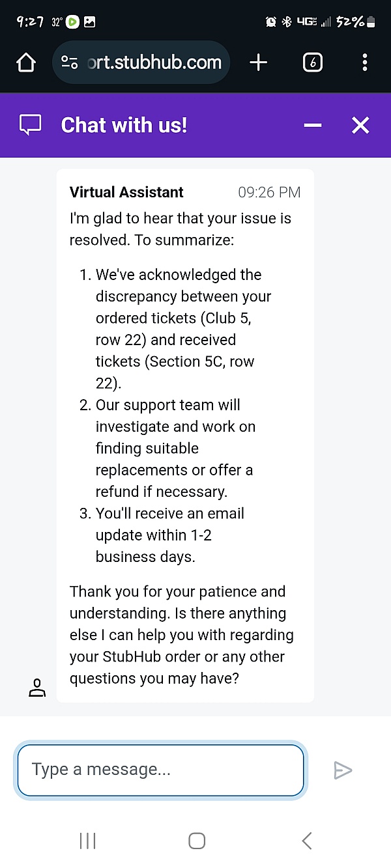Image resolution: width=391 pixels, height=868 pixels.
Task: Tap the agent avatar icon
Action: 38,688
